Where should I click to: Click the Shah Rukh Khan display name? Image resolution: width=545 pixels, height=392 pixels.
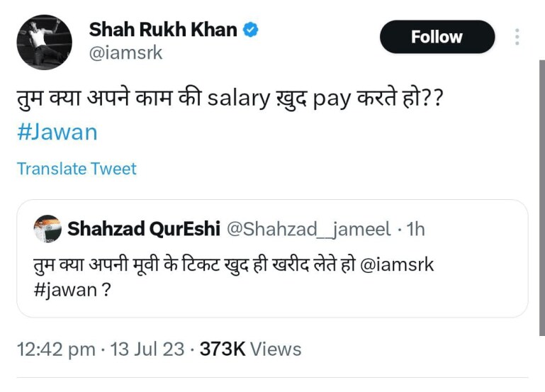[163, 30]
